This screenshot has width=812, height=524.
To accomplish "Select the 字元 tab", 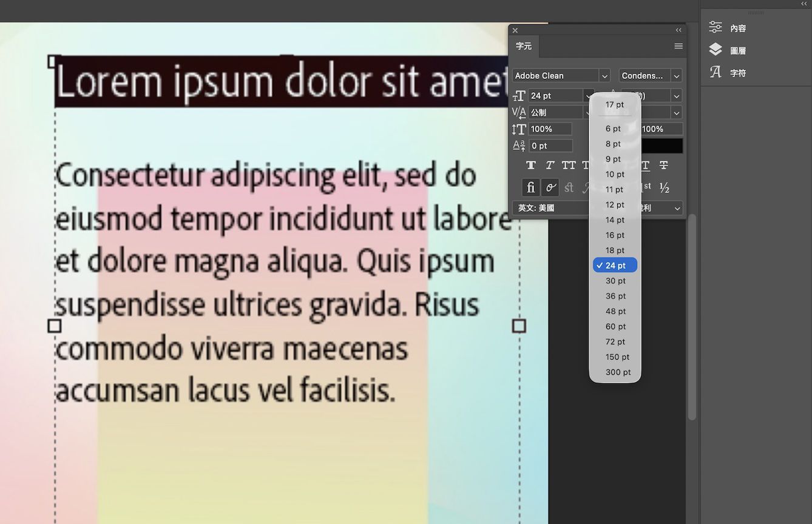I will pyautogui.click(x=524, y=46).
